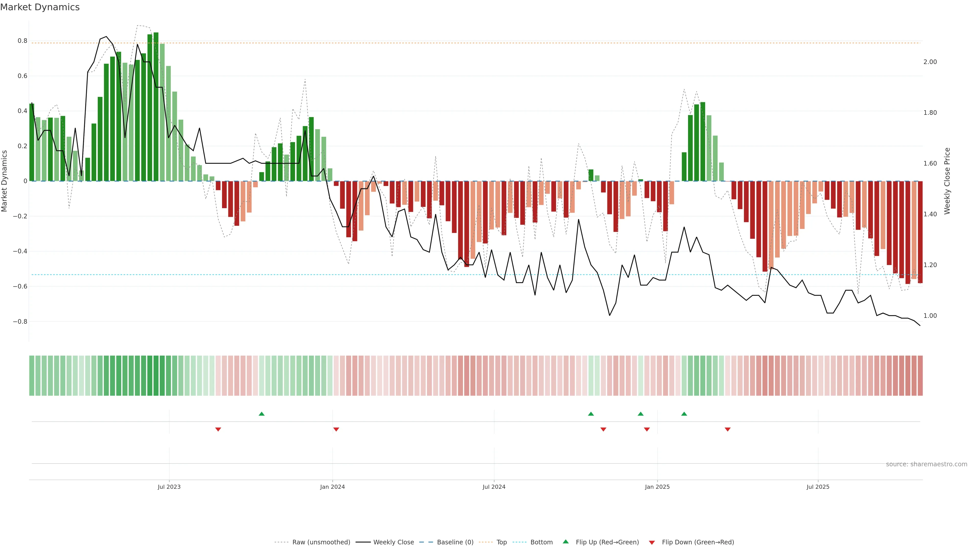980x551 pixels.
Task: Click the Jul 2024 x-axis label
Action: point(494,487)
